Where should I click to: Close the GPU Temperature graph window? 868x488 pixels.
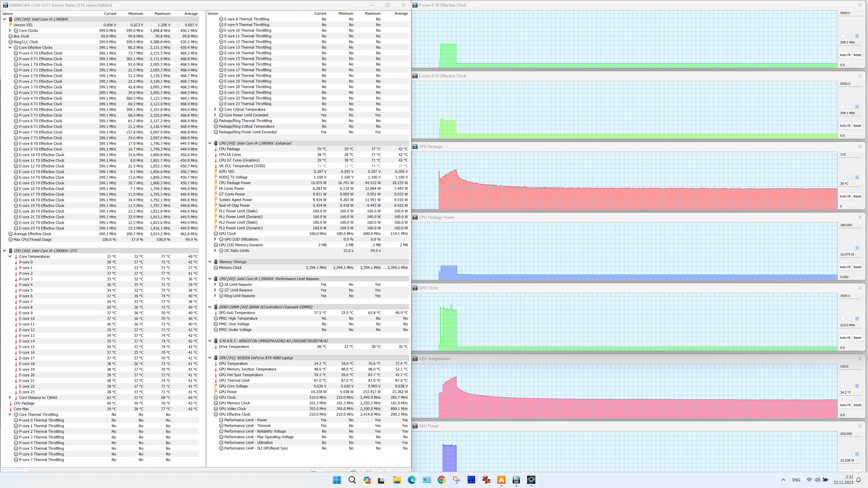pos(860,359)
